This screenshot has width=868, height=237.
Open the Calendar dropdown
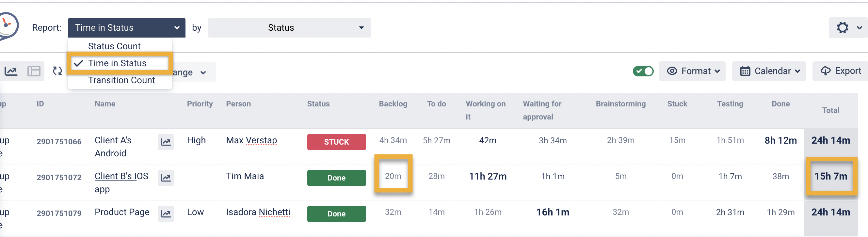point(769,71)
